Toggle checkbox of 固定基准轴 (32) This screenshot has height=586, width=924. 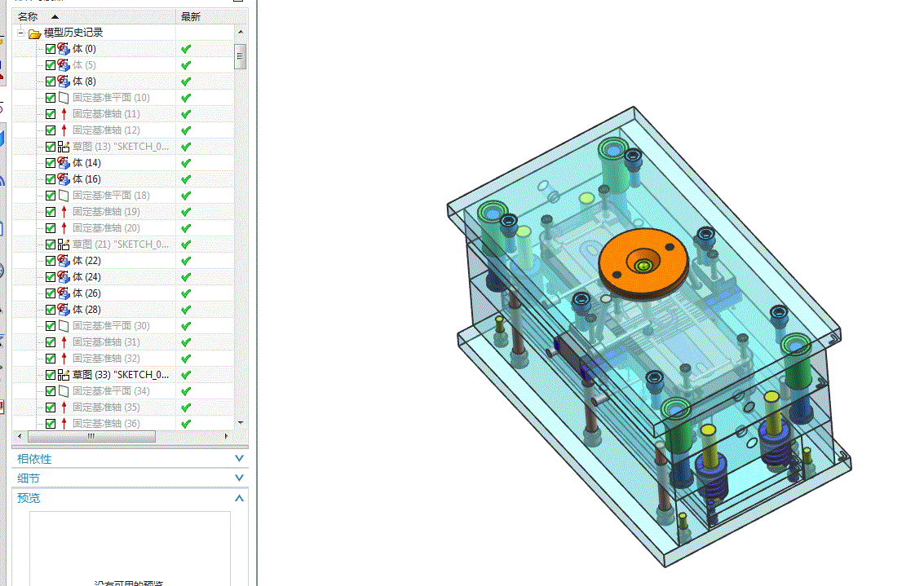(51, 359)
